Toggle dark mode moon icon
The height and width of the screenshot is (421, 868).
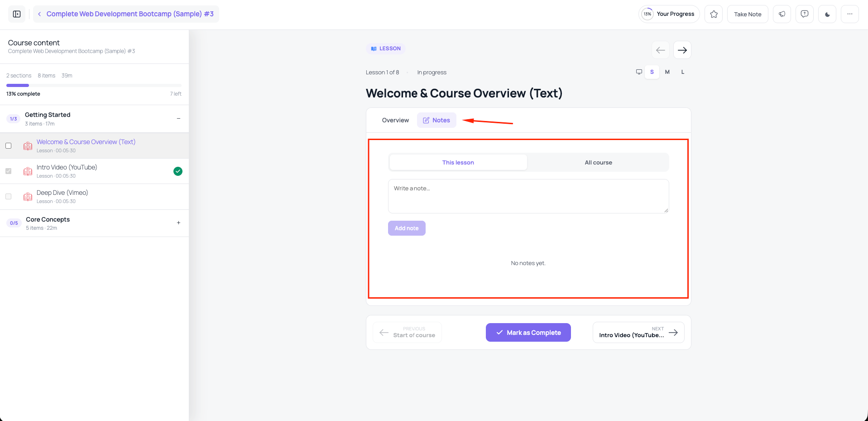(827, 14)
